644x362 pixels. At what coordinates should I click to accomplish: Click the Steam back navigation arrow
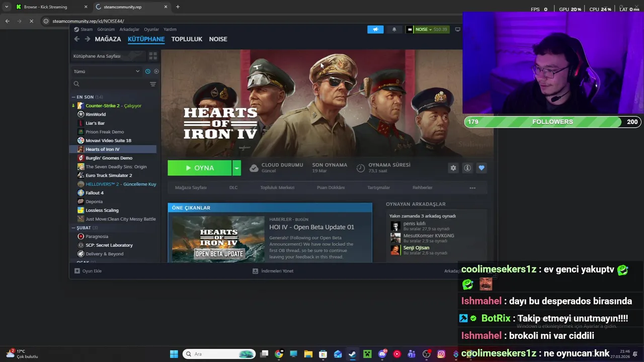click(x=76, y=39)
